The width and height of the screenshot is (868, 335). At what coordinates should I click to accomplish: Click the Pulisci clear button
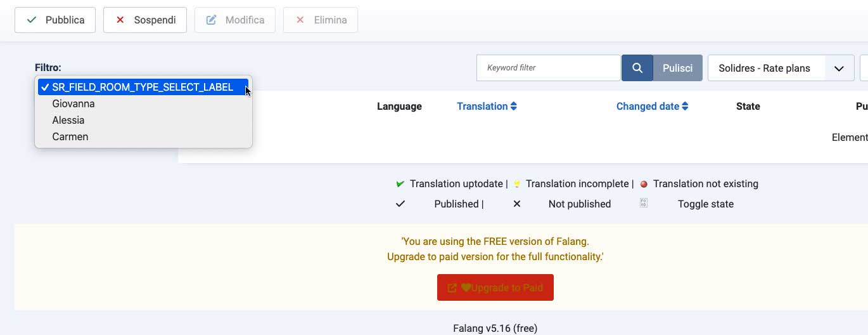677,68
